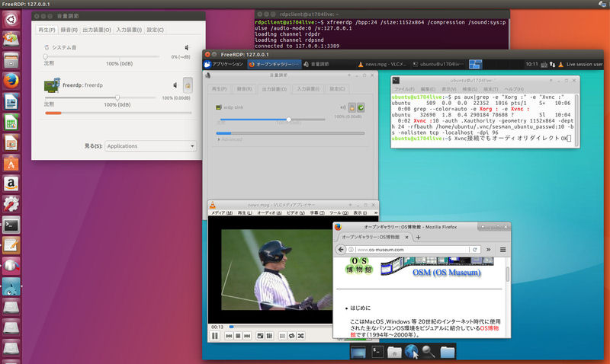Mute the freerdp audio stream

[175, 85]
